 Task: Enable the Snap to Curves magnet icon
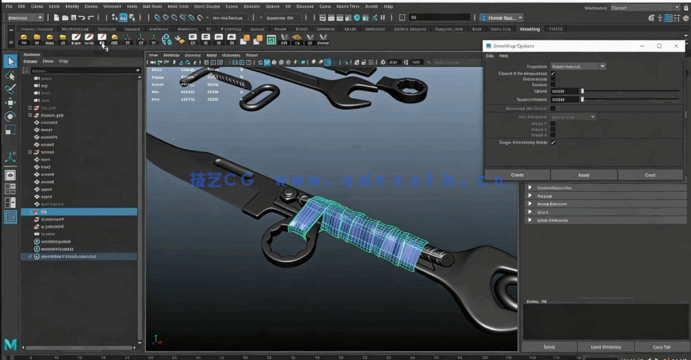tap(166, 18)
